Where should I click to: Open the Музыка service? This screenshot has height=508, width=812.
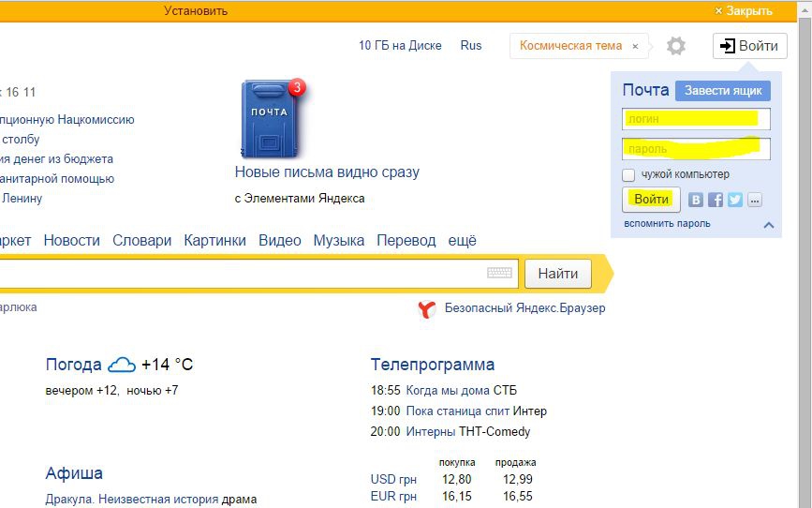339,241
